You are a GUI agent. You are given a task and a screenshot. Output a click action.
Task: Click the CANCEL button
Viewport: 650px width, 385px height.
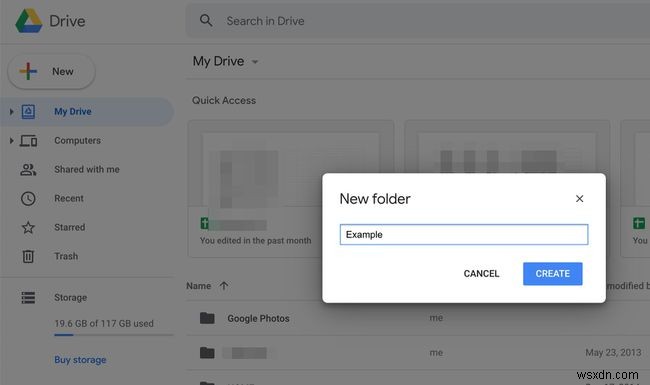click(481, 274)
